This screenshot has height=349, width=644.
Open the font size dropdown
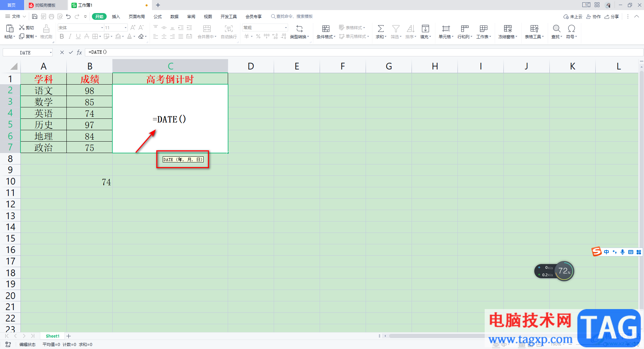[125, 28]
